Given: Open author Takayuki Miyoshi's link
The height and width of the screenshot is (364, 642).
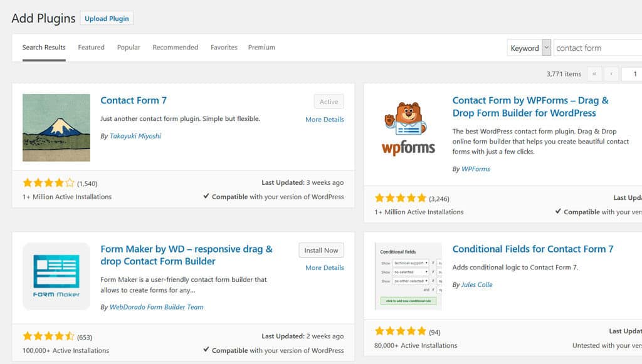Looking at the screenshot, I should pyautogui.click(x=135, y=136).
